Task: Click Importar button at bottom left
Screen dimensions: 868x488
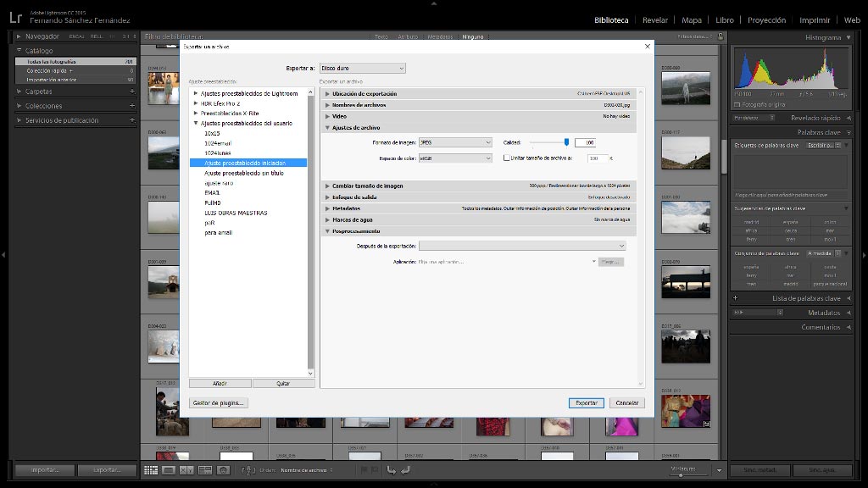Action: pyautogui.click(x=45, y=469)
